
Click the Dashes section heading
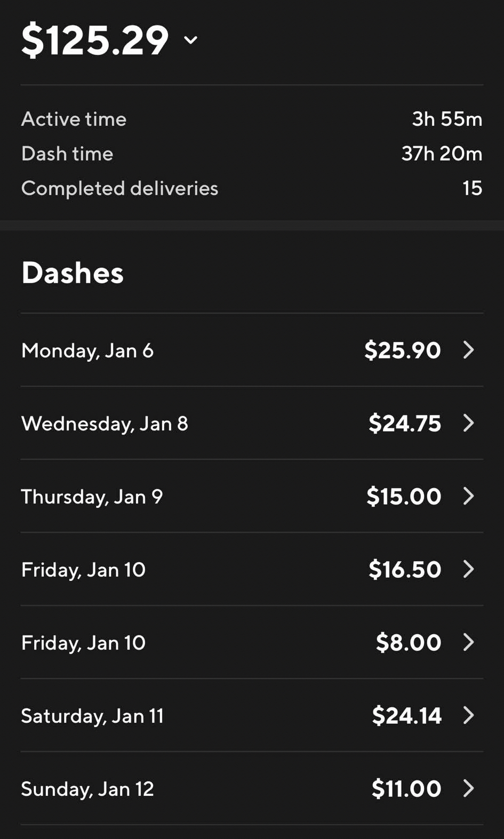point(73,273)
